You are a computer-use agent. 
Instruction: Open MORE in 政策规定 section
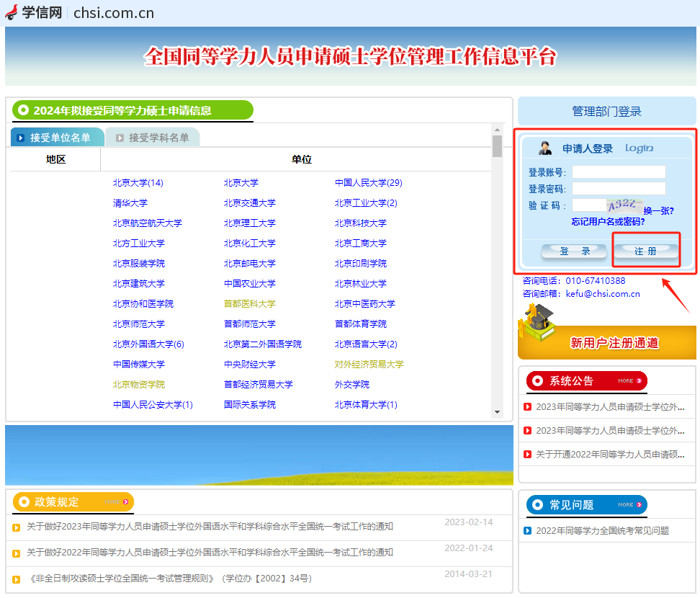click(116, 501)
